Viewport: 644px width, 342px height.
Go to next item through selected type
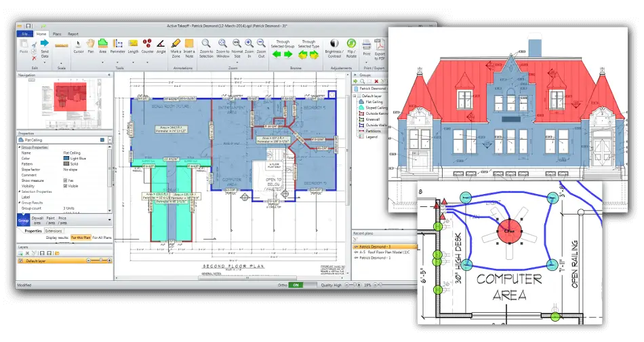pyautogui.click(x=314, y=55)
